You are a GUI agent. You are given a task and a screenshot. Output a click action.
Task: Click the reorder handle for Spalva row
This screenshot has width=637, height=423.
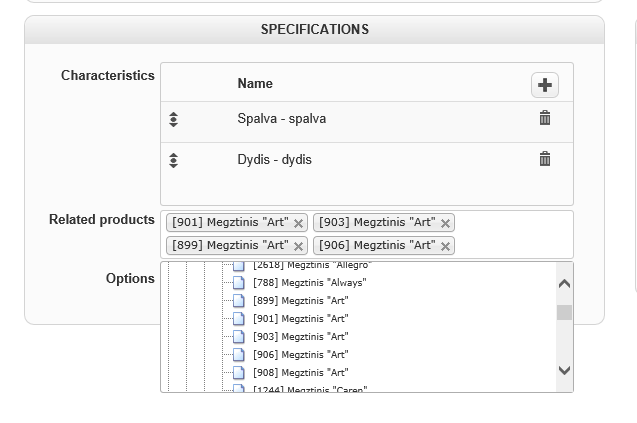(173, 120)
